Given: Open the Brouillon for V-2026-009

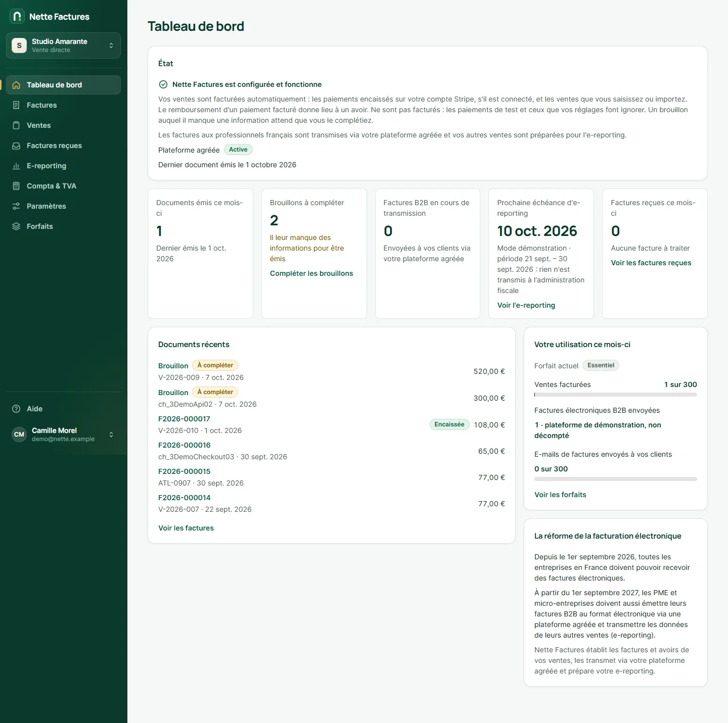Looking at the screenshot, I should point(173,366).
